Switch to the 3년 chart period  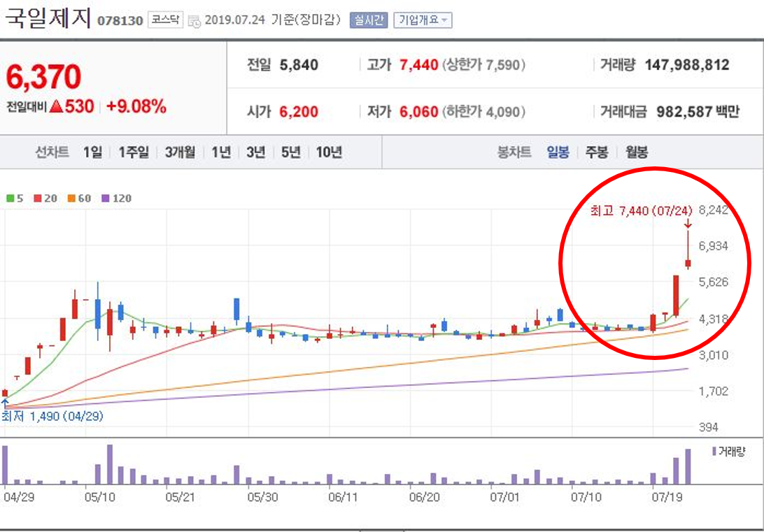tap(256, 152)
